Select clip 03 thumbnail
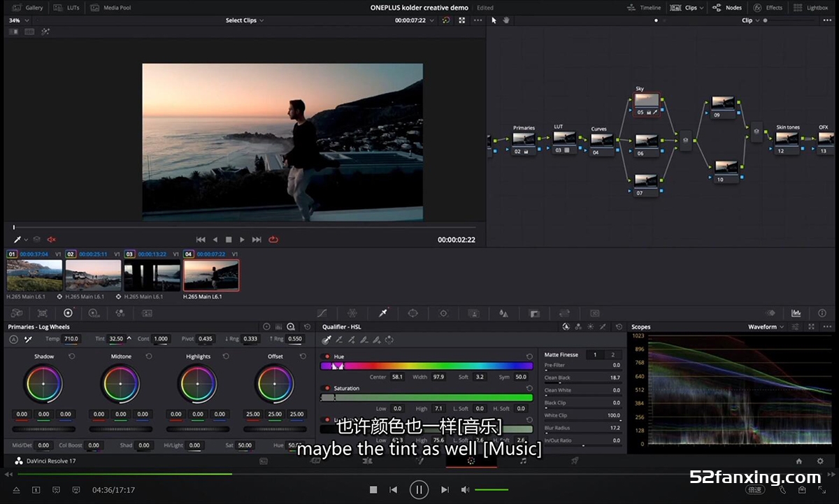Image resolution: width=839 pixels, height=504 pixels. coord(152,275)
